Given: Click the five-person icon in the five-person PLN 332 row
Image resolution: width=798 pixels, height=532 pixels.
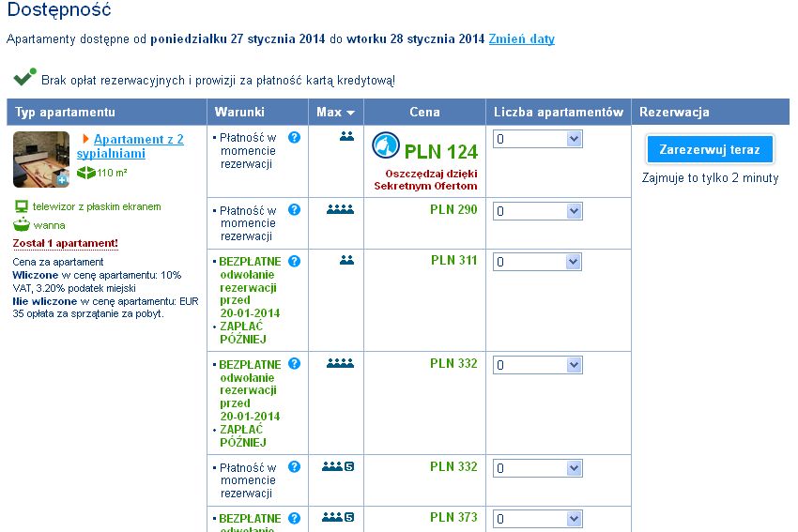Looking at the screenshot, I should (x=338, y=466).
